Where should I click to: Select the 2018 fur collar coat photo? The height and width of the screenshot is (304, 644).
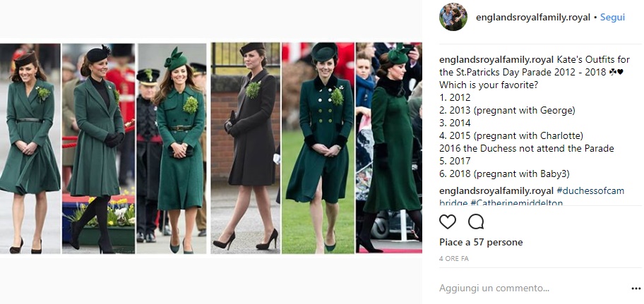click(388, 148)
